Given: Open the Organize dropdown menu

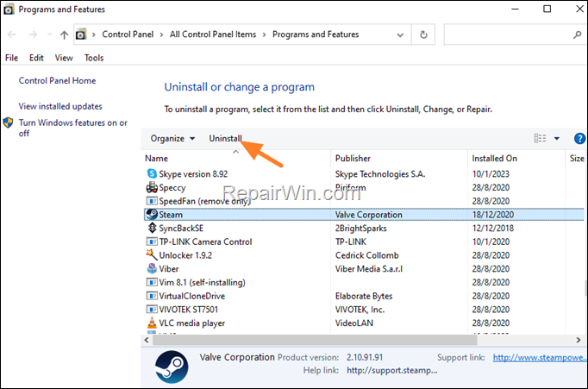Looking at the screenshot, I should click(172, 138).
